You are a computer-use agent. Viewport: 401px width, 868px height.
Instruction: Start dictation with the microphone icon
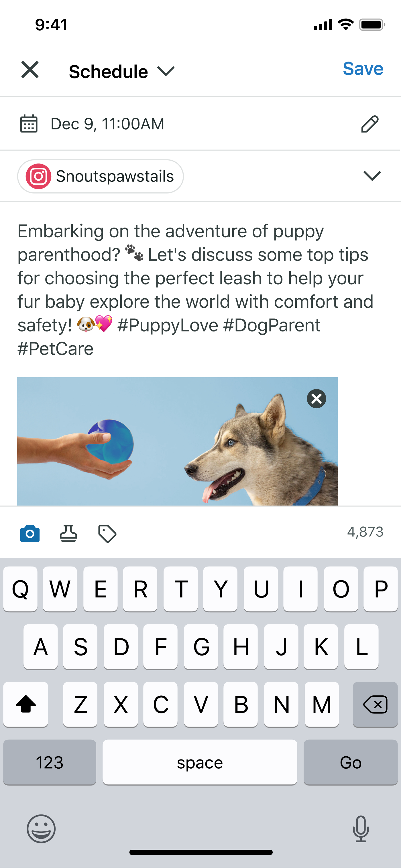[x=361, y=828]
